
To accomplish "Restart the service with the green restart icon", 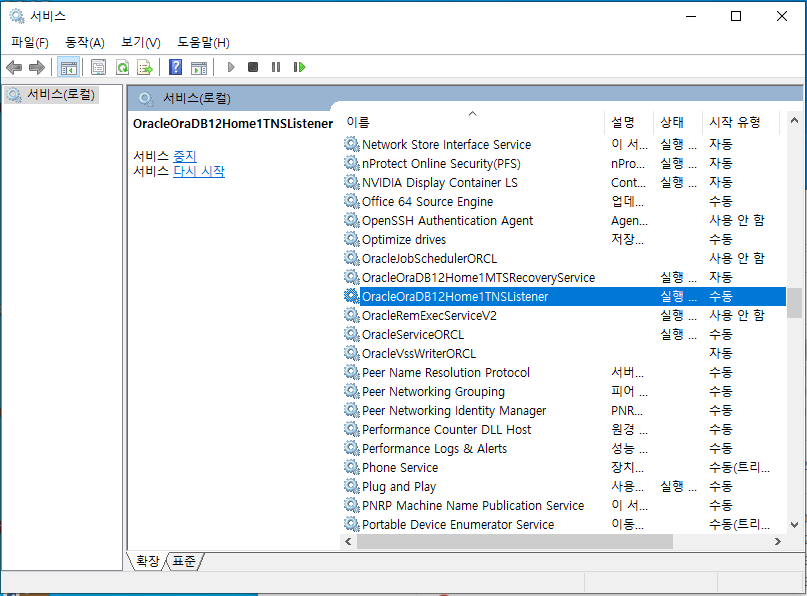I will 299,67.
